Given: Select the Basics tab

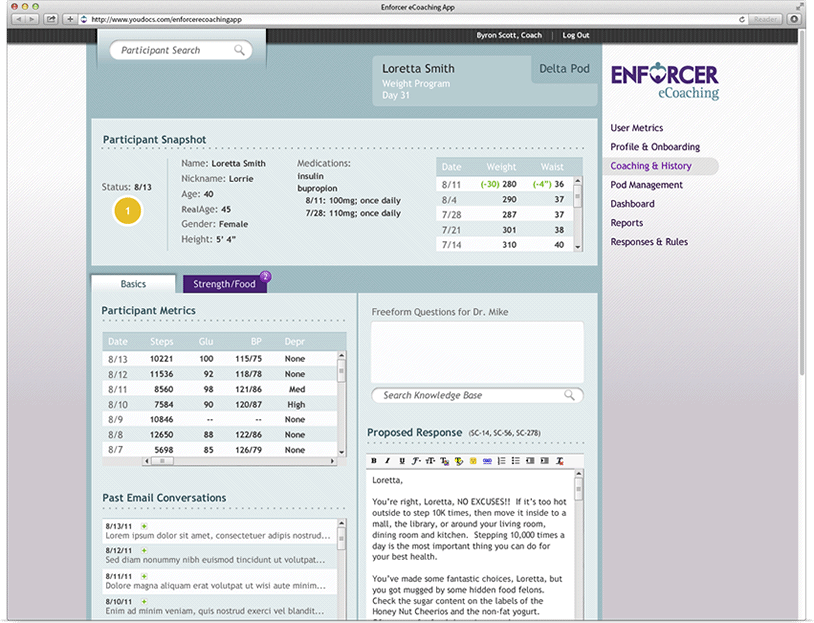Looking at the screenshot, I should click(133, 284).
